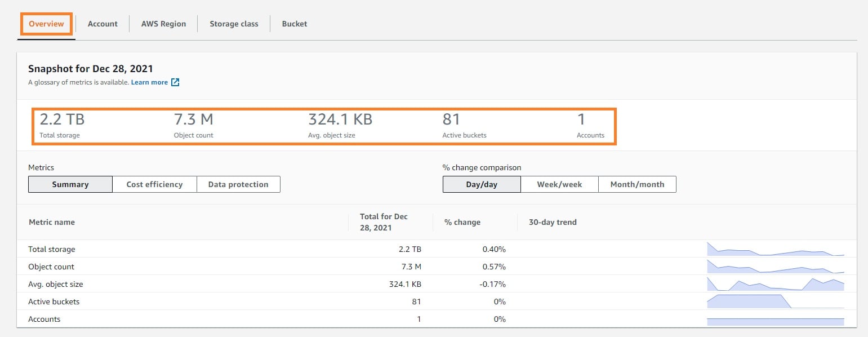
Task: Open the Bucket tab
Action: [294, 24]
